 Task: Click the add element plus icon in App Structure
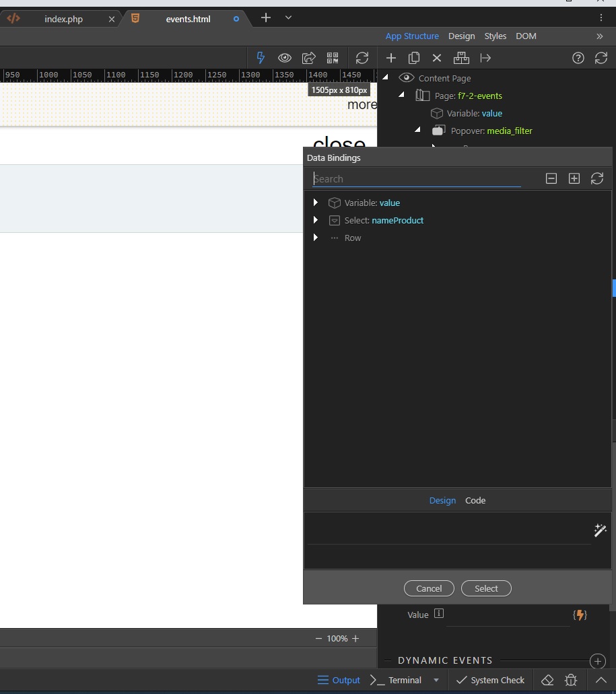click(x=390, y=58)
